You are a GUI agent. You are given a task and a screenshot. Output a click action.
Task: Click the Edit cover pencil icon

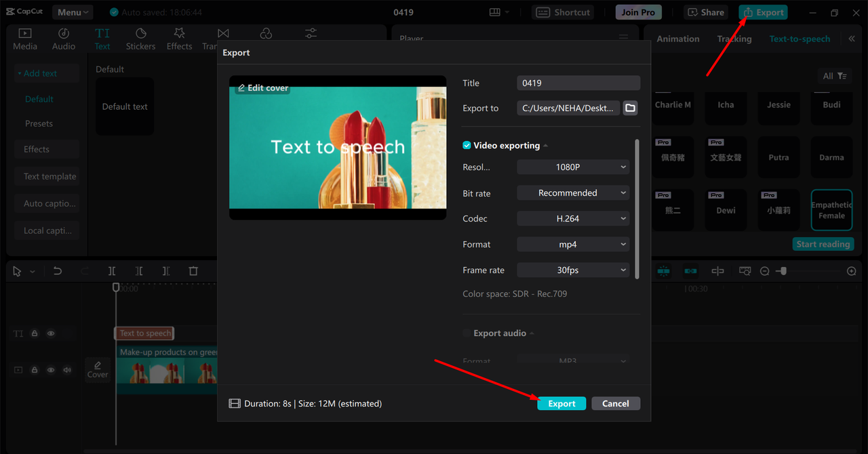pos(241,88)
